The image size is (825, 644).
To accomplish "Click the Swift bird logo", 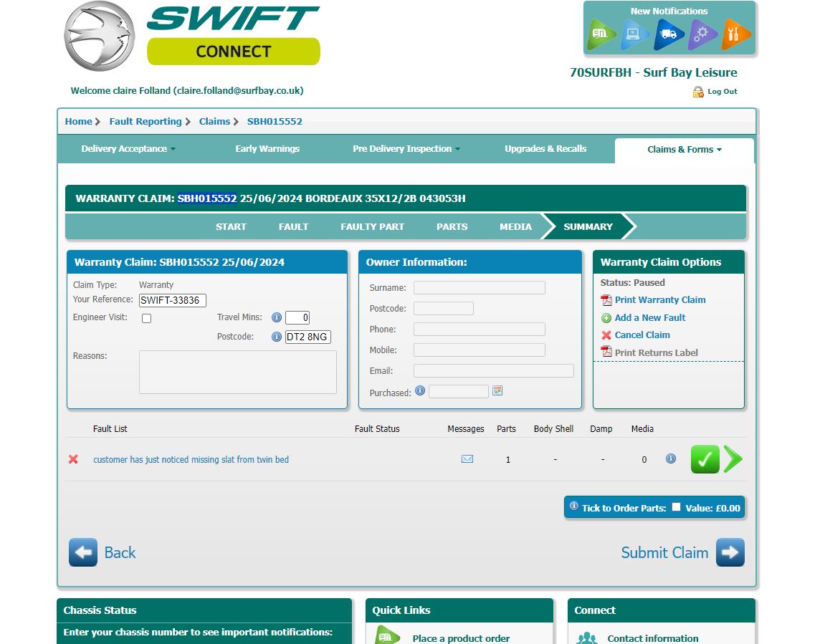I will click(x=99, y=36).
